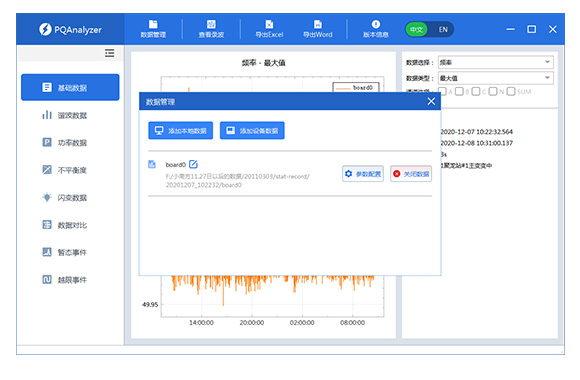
Task: Click 关闭数据 button for board0
Action: (x=411, y=174)
